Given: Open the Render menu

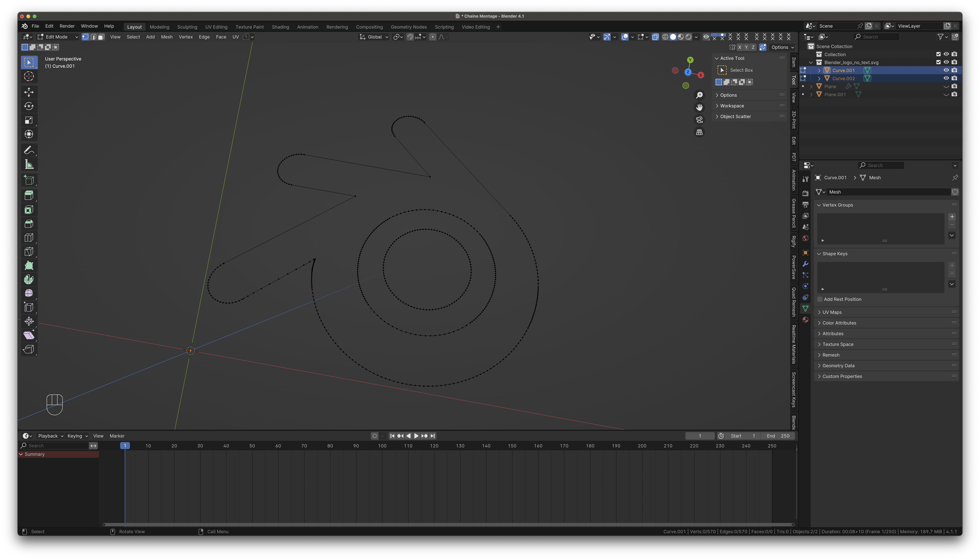Looking at the screenshot, I should coord(67,26).
